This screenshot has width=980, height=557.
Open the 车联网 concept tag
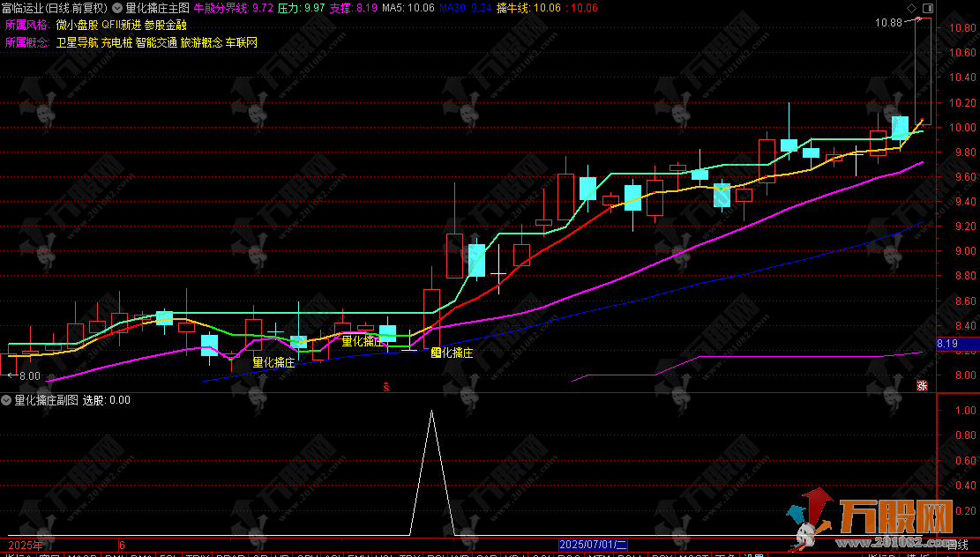pyautogui.click(x=241, y=42)
